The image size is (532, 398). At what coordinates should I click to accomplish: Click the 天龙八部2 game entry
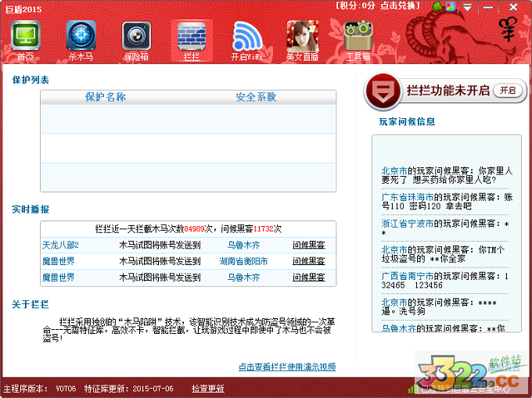[60, 245]
